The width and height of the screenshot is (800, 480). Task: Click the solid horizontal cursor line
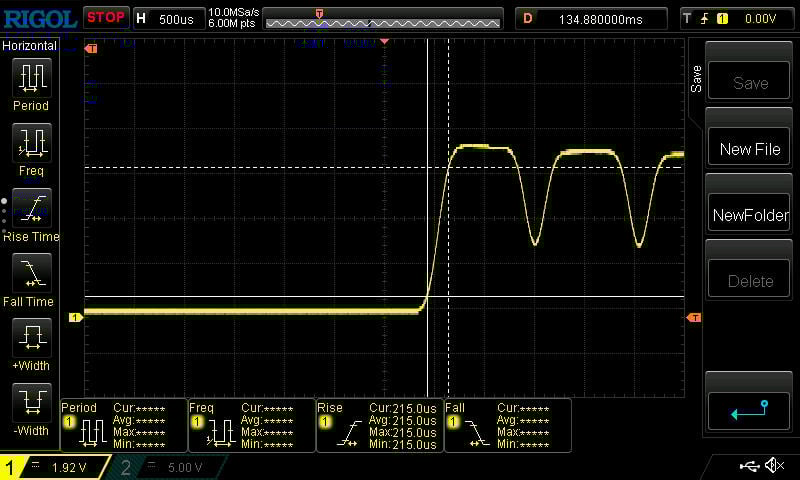click(384, 296)
